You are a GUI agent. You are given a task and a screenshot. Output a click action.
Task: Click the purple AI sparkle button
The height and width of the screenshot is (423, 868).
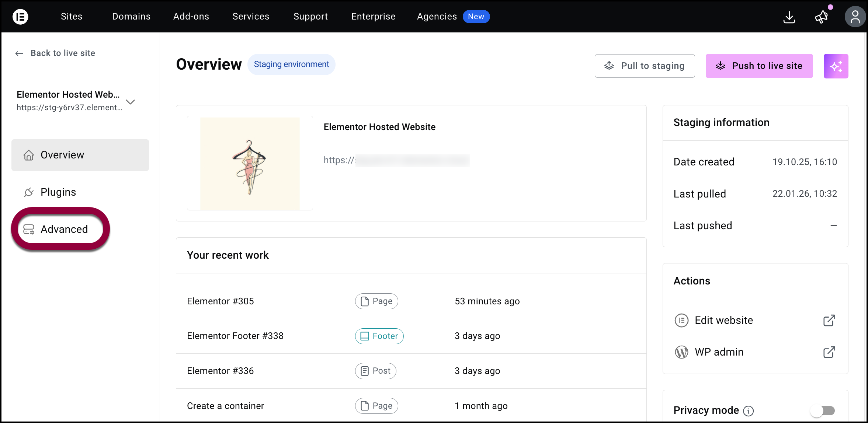(836, 66)
